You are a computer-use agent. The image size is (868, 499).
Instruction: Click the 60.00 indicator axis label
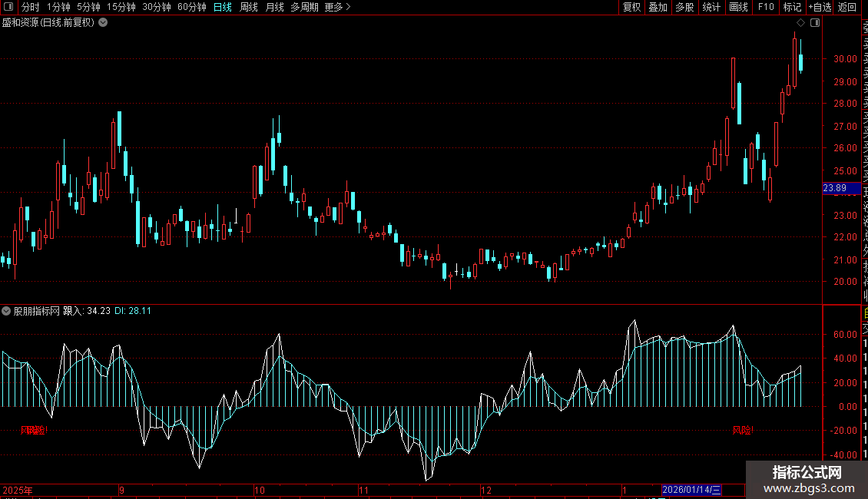(x=845, y=334)
